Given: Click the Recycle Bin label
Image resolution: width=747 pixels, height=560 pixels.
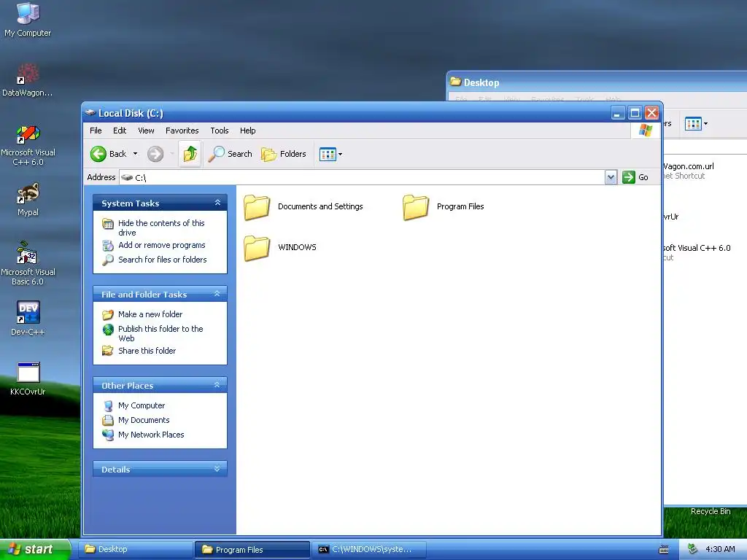Looking at the screenshot, I should coord(711,511).
